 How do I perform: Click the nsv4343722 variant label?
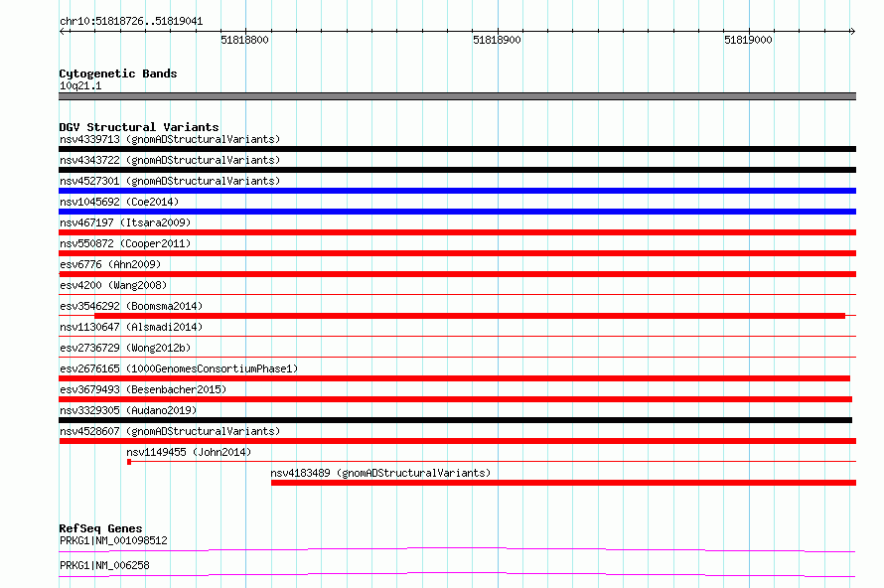(x=170, y=160)
